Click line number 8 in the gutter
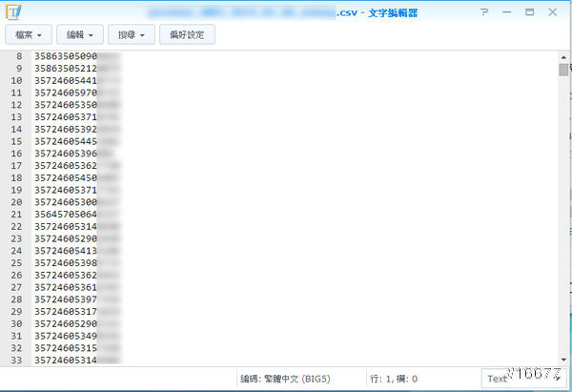The image size is (572, 392). tap(19, 56)
